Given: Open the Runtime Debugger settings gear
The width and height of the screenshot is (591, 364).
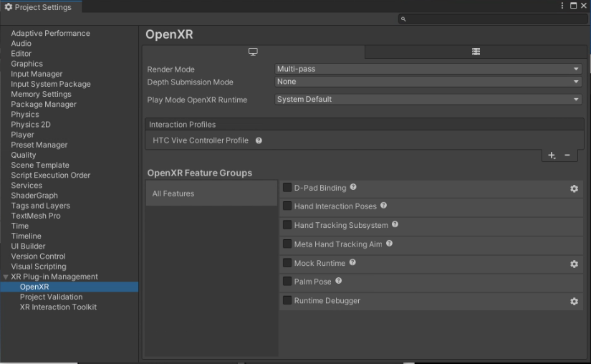Looking at the screenshot, I should 574,302.
